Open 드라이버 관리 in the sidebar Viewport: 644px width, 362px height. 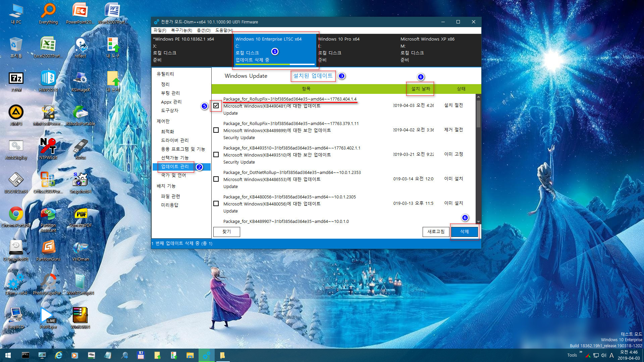point(175,140)
